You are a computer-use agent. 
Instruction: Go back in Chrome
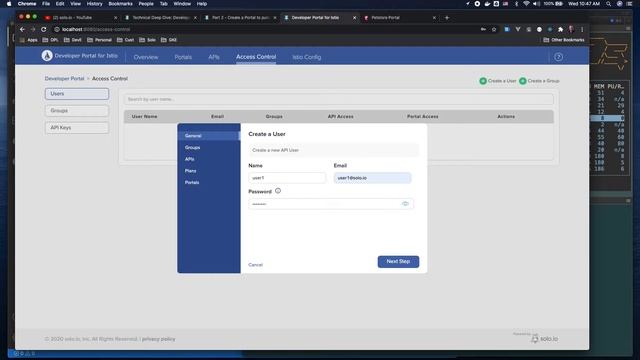[x=22, y=29]
